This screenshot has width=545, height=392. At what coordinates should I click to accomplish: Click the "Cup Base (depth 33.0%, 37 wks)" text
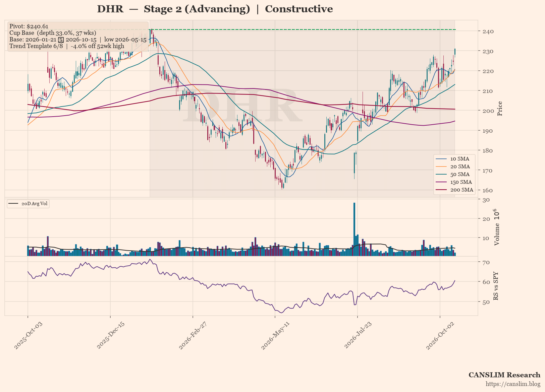point(53,33)
